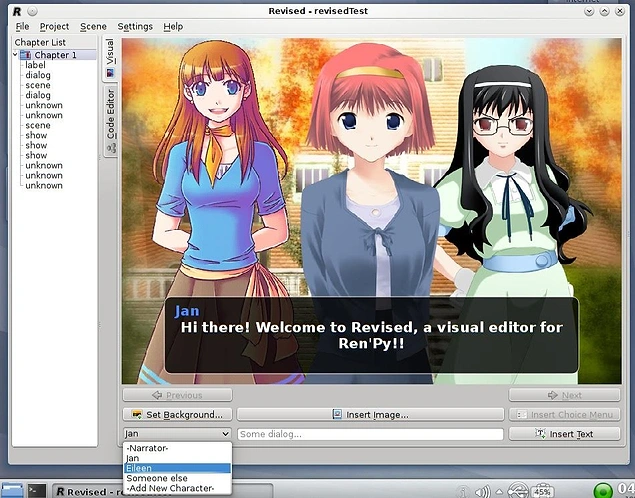Open the Scene menu

(x=93, y=26)
